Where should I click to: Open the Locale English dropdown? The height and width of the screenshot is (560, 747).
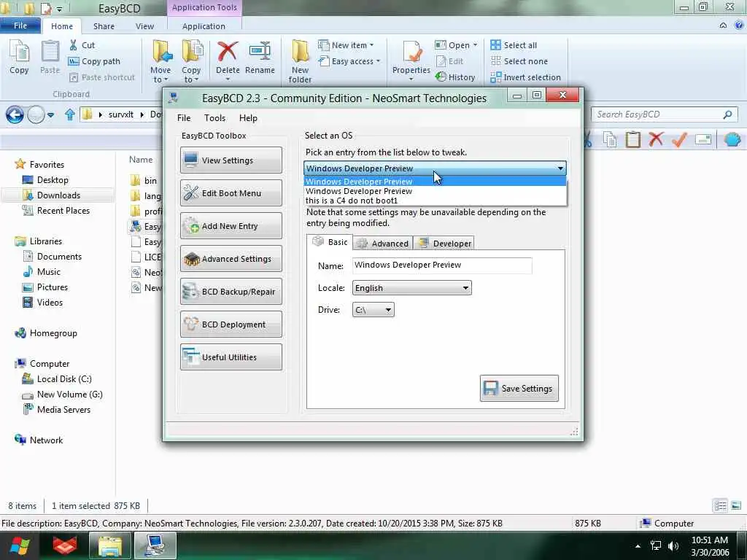tap(411, 287)
